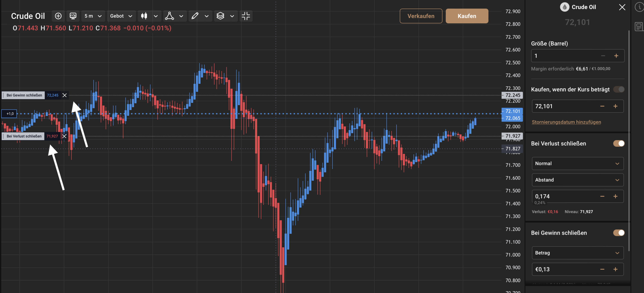Decrease the €0,13 profit amount

point(602,269)
